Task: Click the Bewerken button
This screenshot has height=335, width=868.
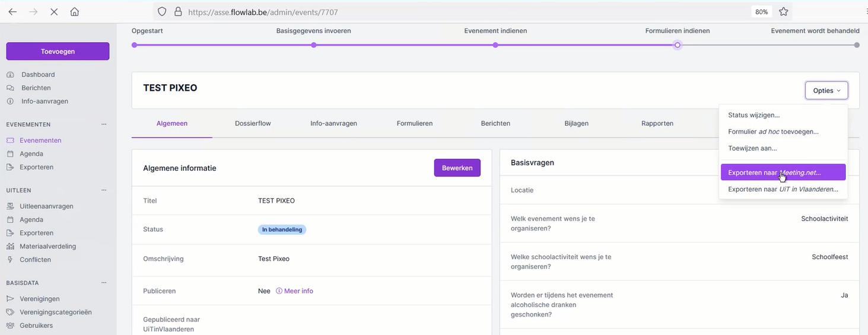Action: 457,168
